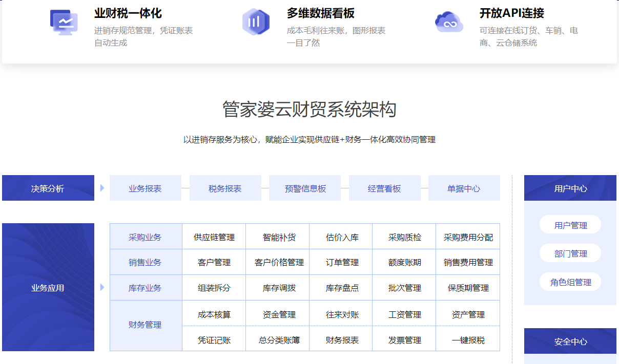
Task: Click the 多维数据看板 hexagon bar chart icon
Action: (x=256, y=22)
